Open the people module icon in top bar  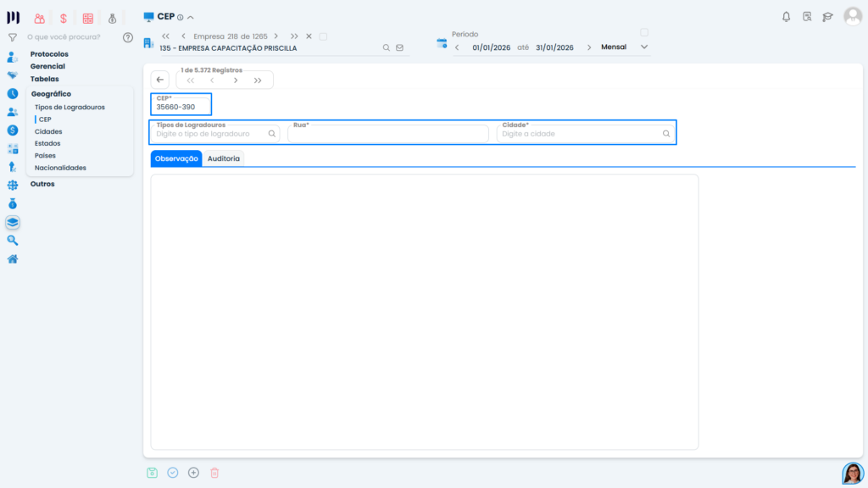(x=39, y=19)
